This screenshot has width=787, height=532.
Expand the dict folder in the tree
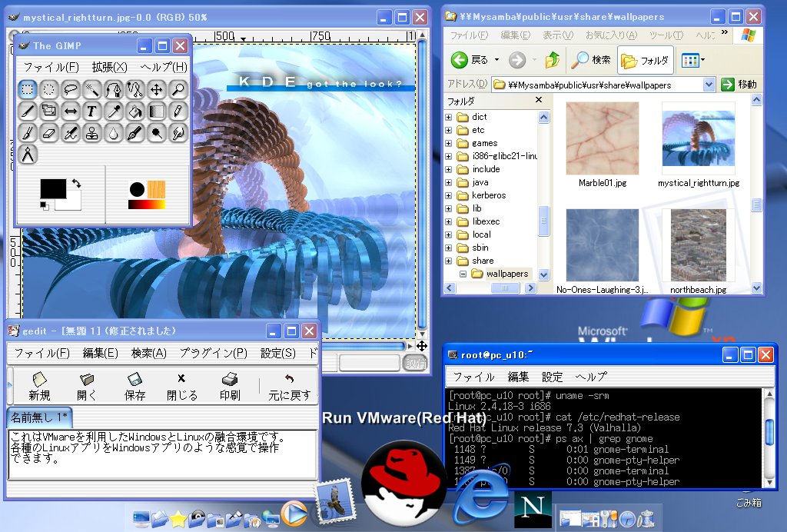click(449, 117)
